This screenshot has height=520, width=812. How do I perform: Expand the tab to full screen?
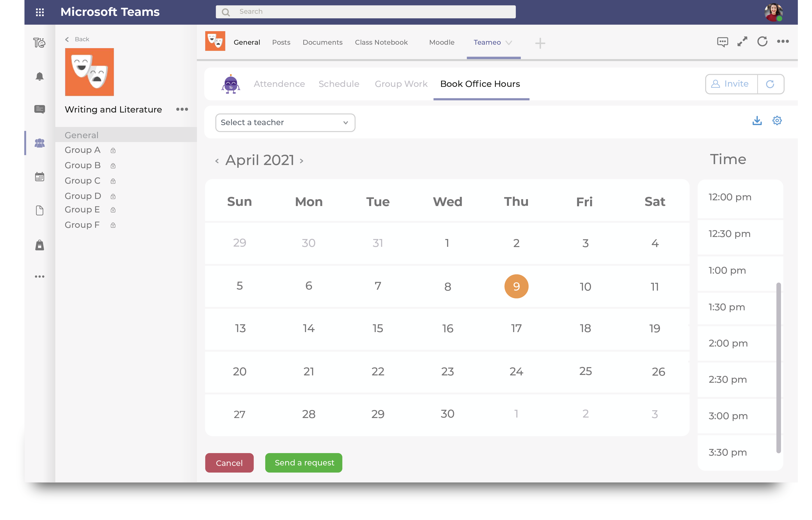click(742, 41)
